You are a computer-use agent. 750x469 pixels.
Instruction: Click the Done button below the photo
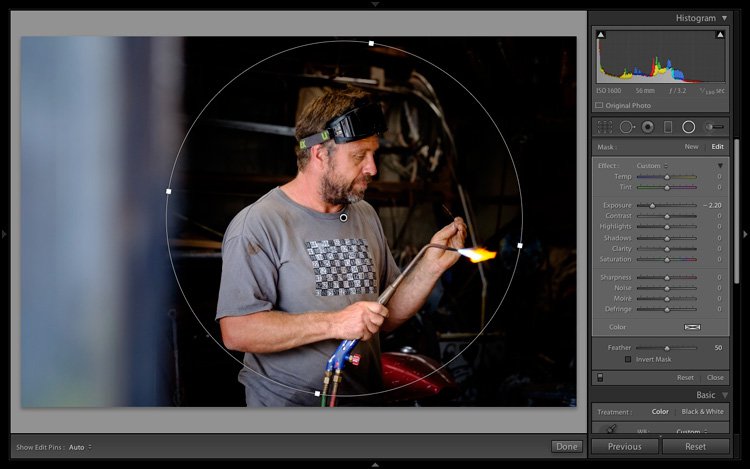click(566, 446)
